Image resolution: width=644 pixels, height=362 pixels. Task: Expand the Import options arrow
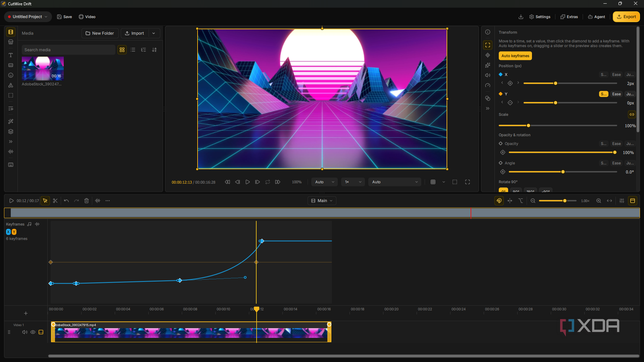[x=154, y=33]
